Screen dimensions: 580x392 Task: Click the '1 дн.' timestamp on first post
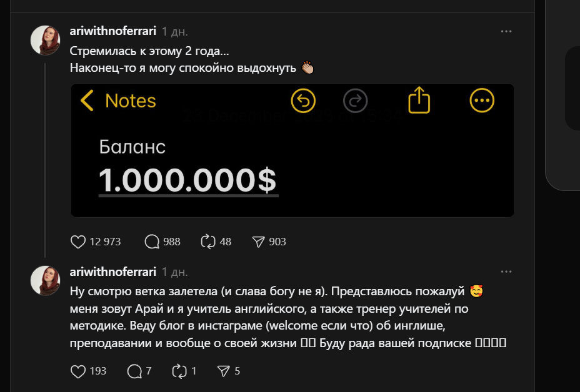(175, 31)
